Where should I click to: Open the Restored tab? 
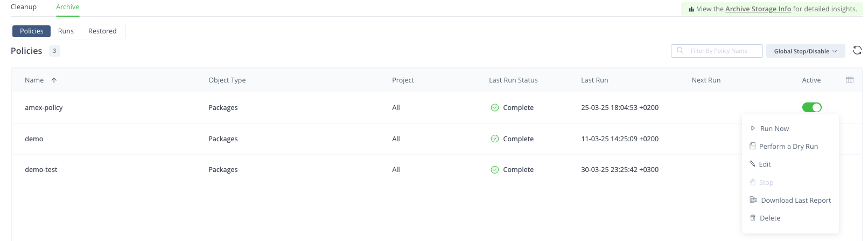point(102,31)
